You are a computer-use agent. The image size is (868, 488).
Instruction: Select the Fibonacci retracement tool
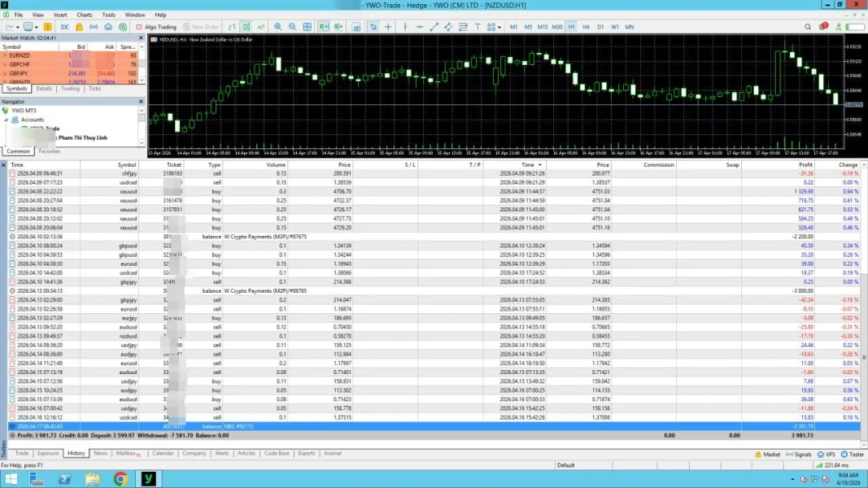463,27
